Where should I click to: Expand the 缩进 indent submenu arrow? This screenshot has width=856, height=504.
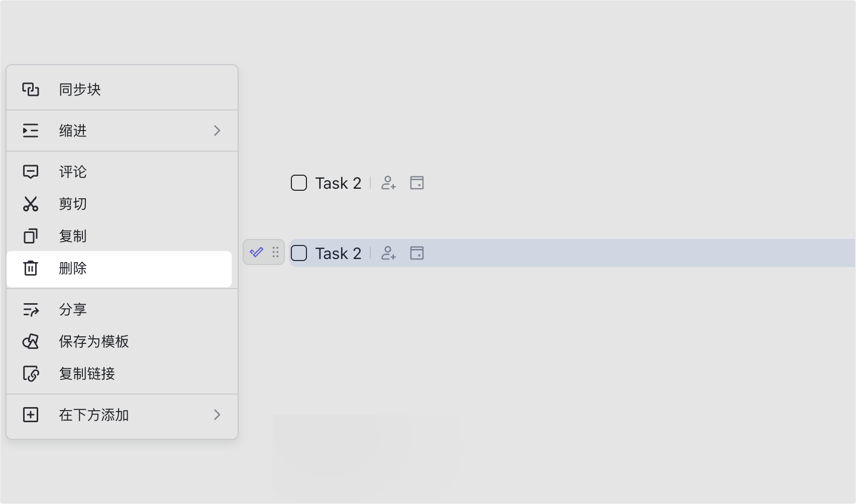[x=217, y=131]
